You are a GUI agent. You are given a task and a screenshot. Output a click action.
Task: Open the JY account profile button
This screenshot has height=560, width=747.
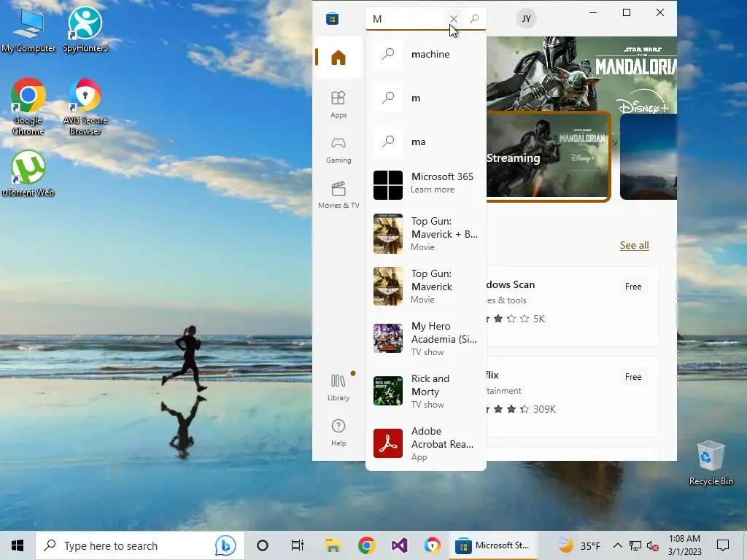pos(526,18)
